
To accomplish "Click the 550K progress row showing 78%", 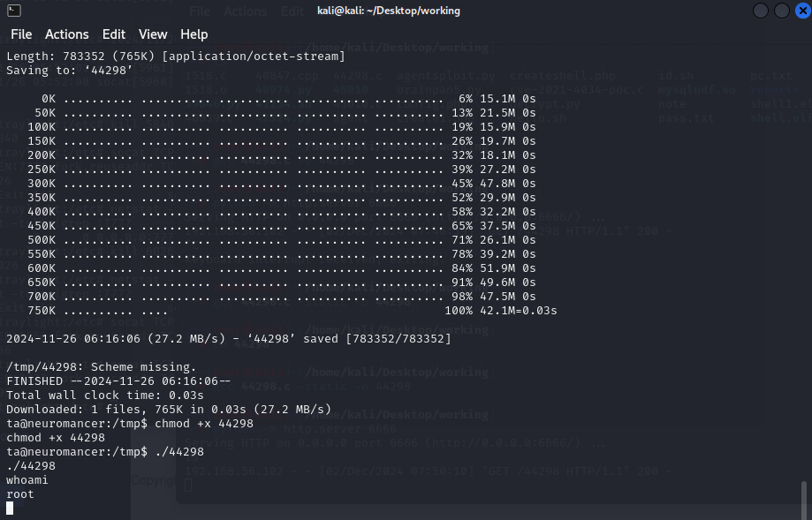I will coord(282,254).
